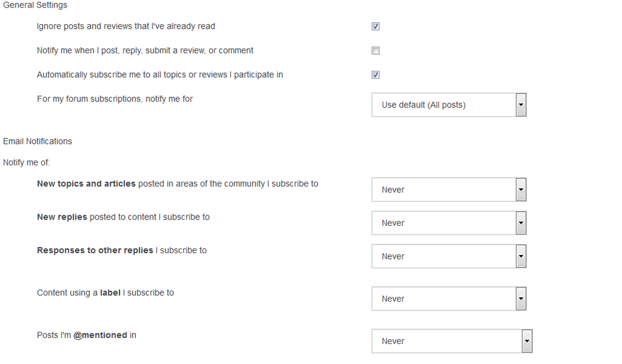Click the bold "@mentioned" text
Image resolution: width=622 pixels, height=364 pixels.
click(x=100, y=335)
